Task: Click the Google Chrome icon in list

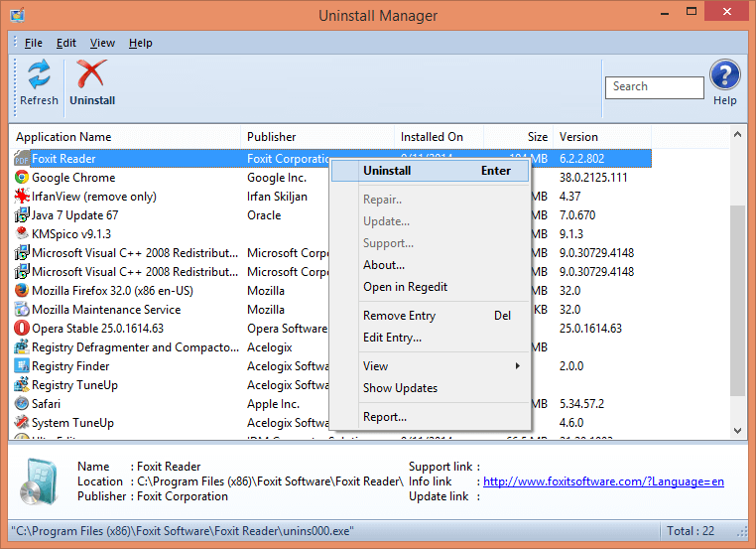Action: [22, 177]
